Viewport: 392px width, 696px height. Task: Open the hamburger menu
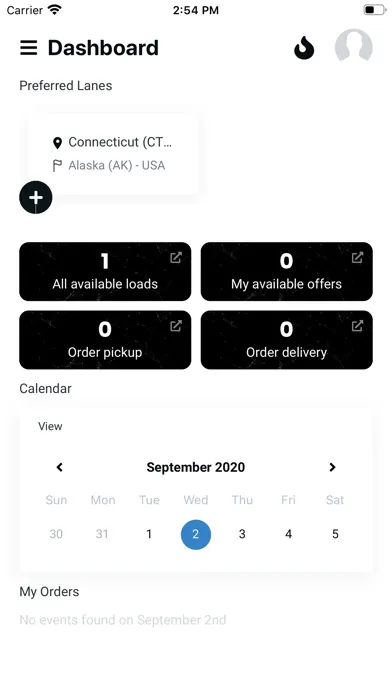29,48
